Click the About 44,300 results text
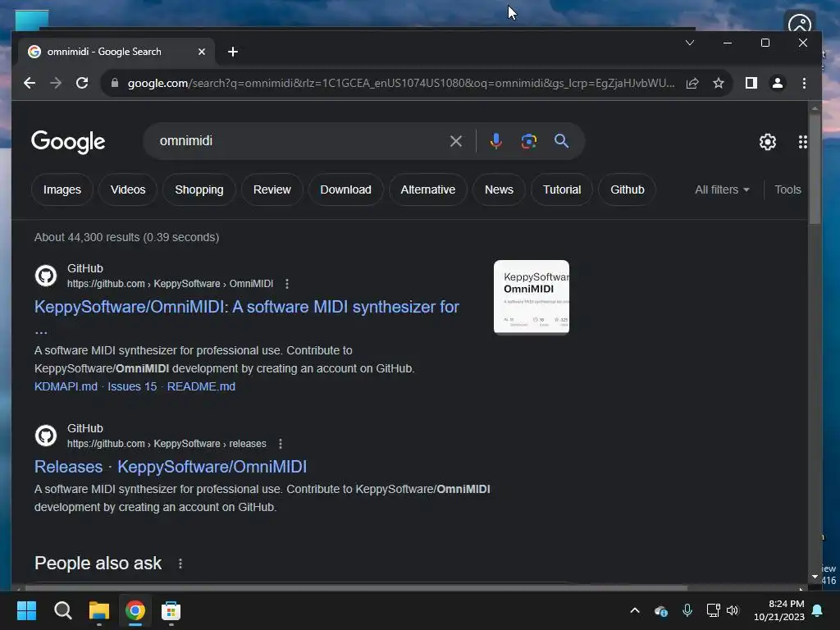The height and width of the screenshot is (630, 840). pyautogui.click(x=127, y=237)
